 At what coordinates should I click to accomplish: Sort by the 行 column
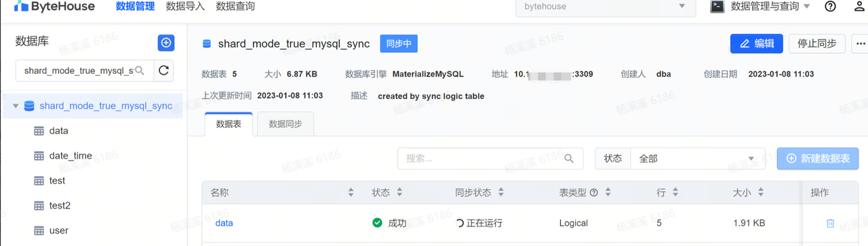tap(676, 192)
